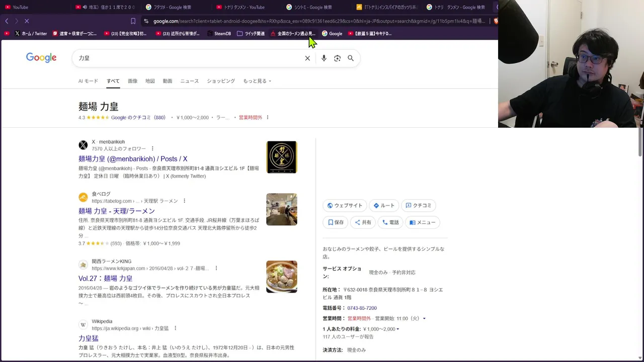
Task: Click address bar URL field
Action: (319, 21)
